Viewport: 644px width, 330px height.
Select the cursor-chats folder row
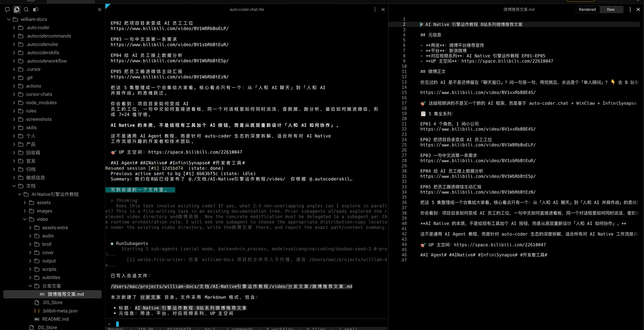pos(52,94)
